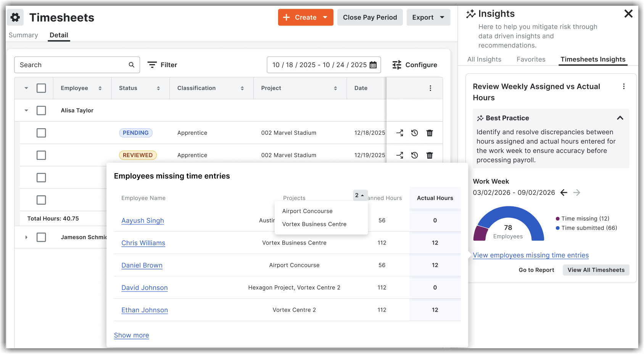This screenshot has width=644, height=354.
Task: Select all employees with the header checkbox
Action: [x=41, y=88]
